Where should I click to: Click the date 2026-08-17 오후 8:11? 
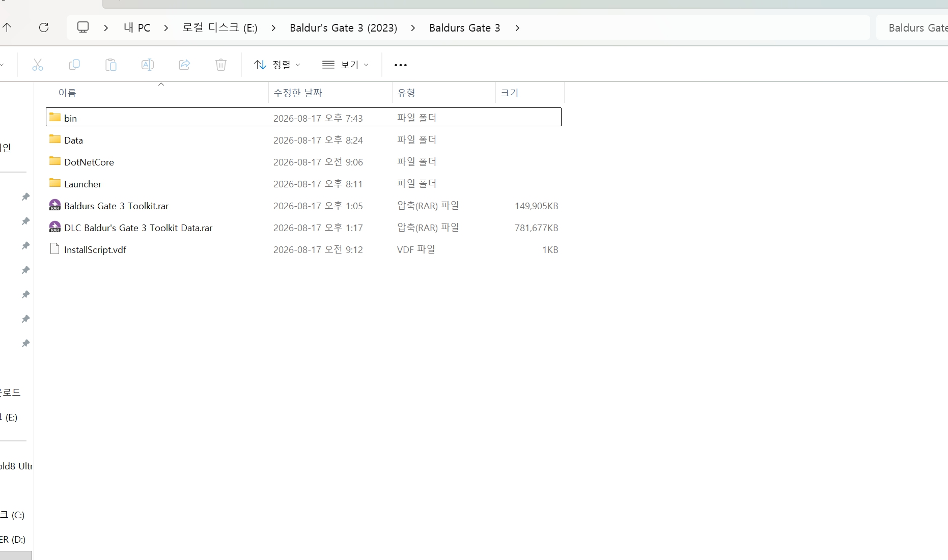pyautogui.click(x=318, y=184)
